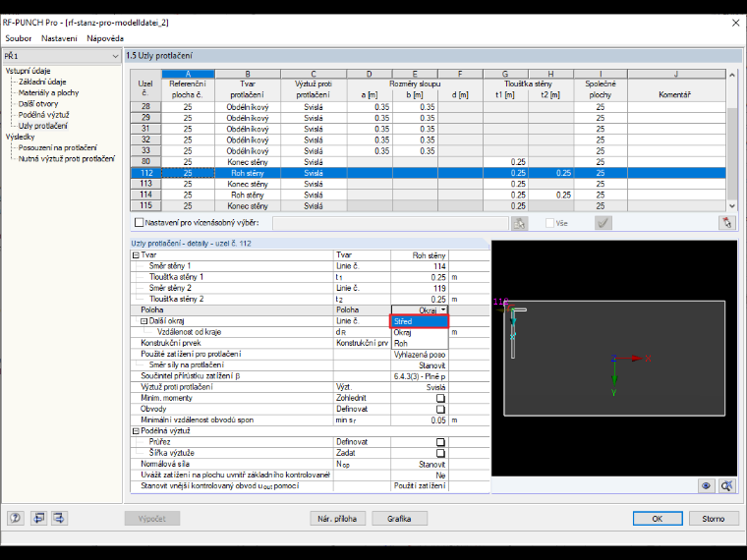This screenshot has width=747, height=560.
Task: Go to previous input window
Action: [x=38, y=518]
